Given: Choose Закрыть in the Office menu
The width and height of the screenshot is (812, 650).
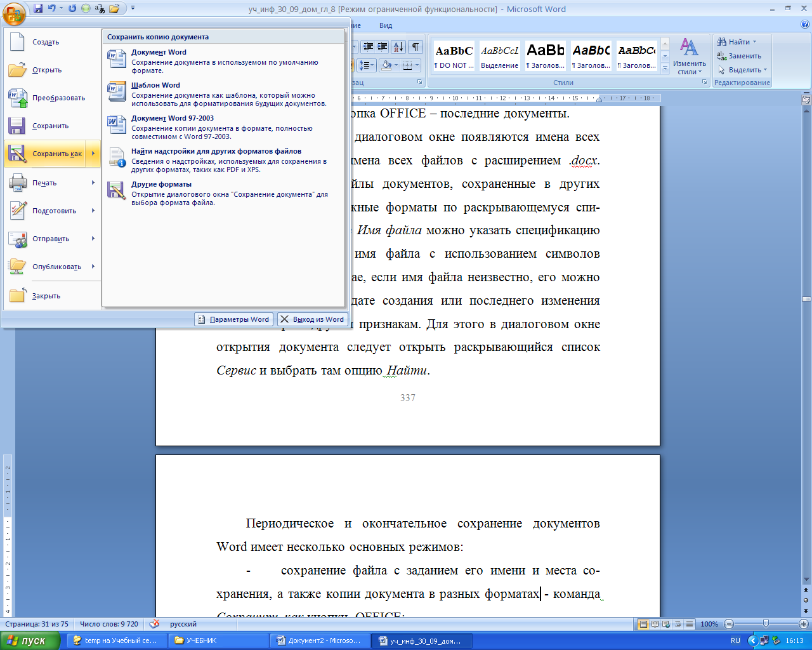Looking at the screenshot, I should tap(52, 296).
